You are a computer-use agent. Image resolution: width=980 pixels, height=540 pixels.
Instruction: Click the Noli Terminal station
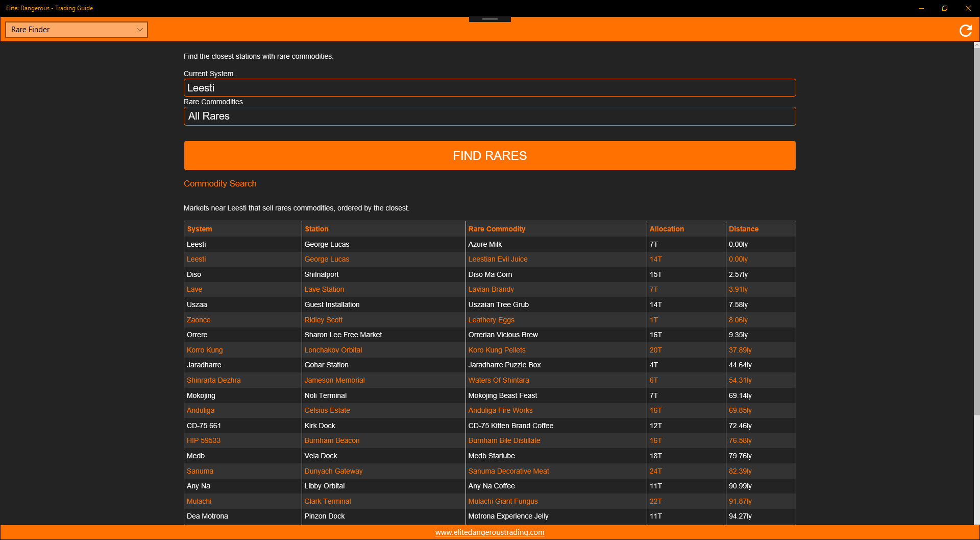pos(326,395)
